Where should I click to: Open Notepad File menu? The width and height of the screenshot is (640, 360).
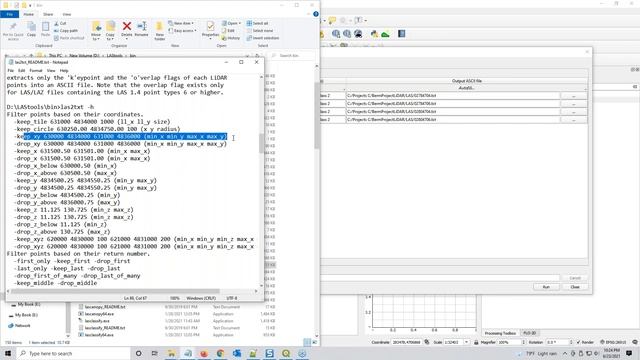11,71
